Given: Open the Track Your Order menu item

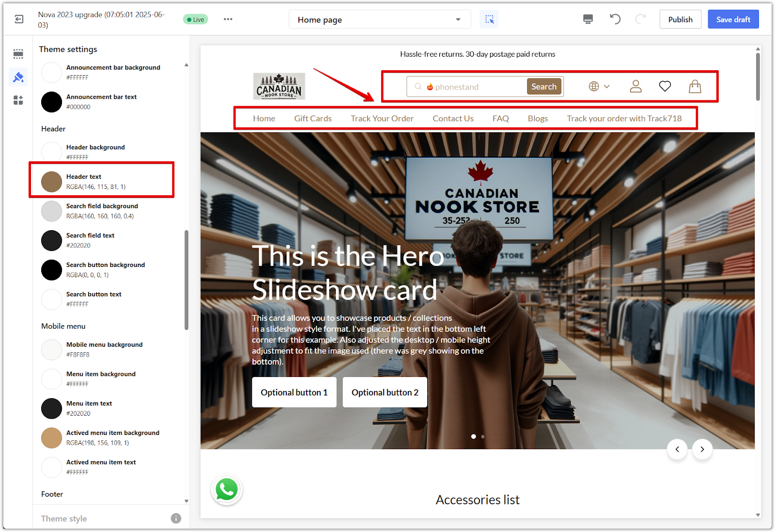Looking at the screenshot, I should (x=382, y=118).
